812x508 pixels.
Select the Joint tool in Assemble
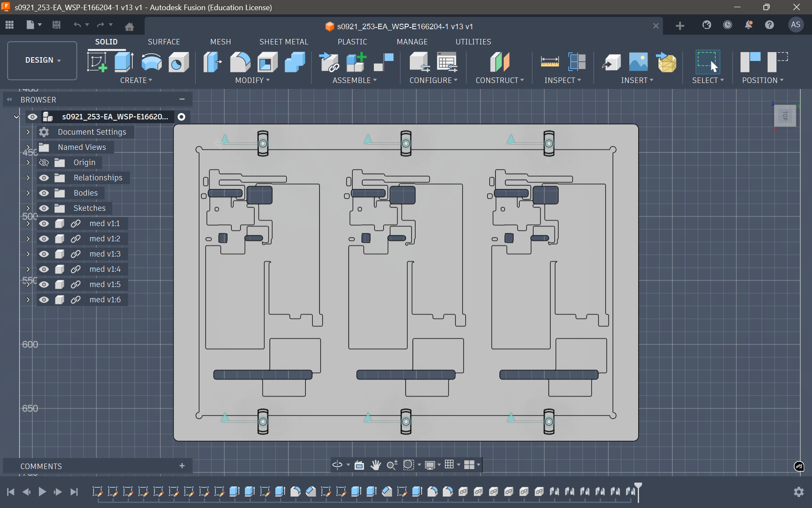click(383, 62)
